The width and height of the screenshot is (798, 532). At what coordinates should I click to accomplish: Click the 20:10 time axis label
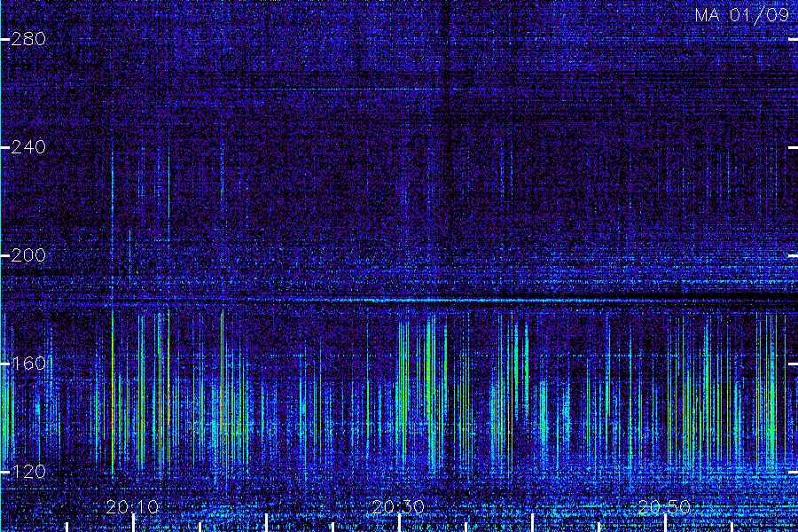click(133, 507)
